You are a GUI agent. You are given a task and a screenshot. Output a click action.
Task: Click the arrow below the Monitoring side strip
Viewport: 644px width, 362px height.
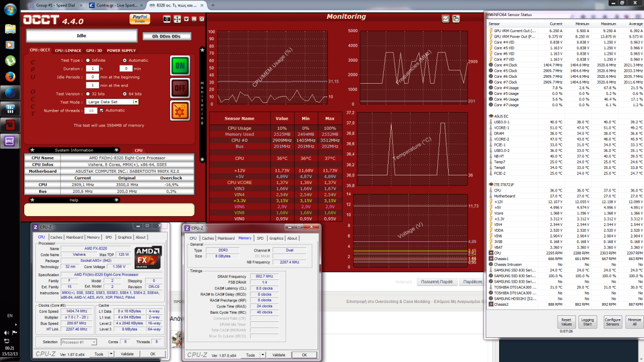point(202,159)
